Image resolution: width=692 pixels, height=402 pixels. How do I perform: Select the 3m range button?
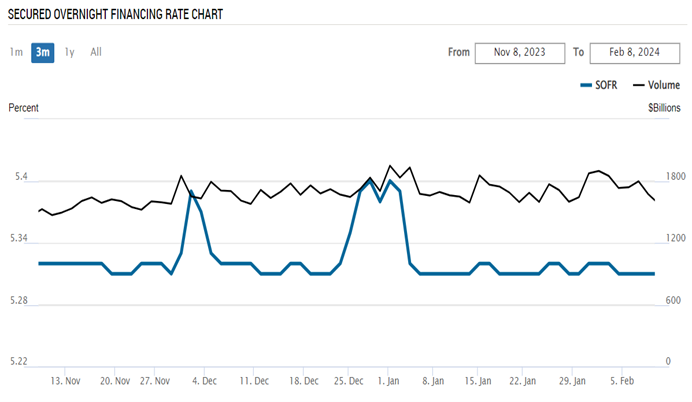[x=42, y=52]
